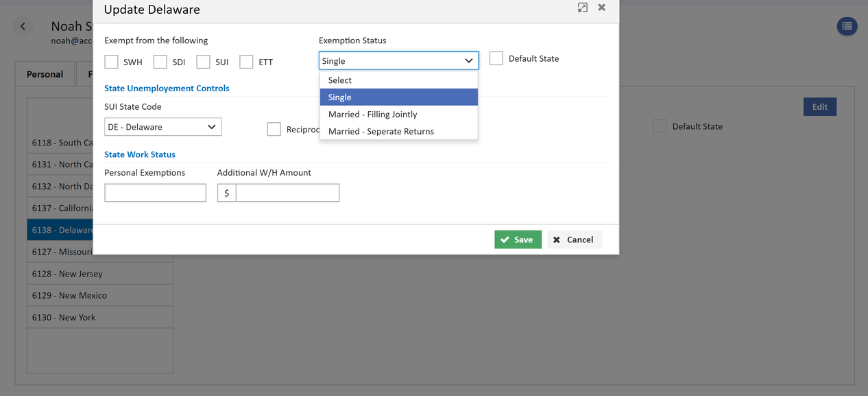868x396 pixels.
Task: Click the Additional W/H Amount field
Action: click(287, 193)
